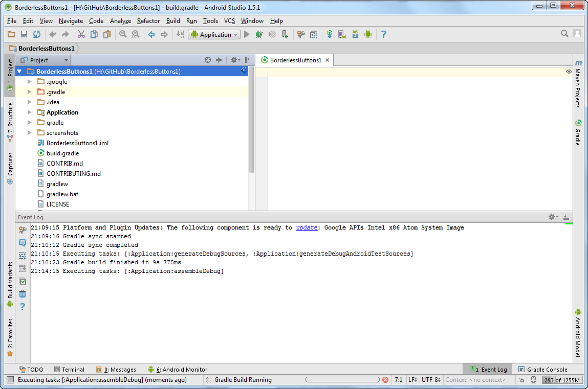Click the Event Log settings wrench icon
The height and width of the screenshot is (389, 588).
[x=23, y=231]
